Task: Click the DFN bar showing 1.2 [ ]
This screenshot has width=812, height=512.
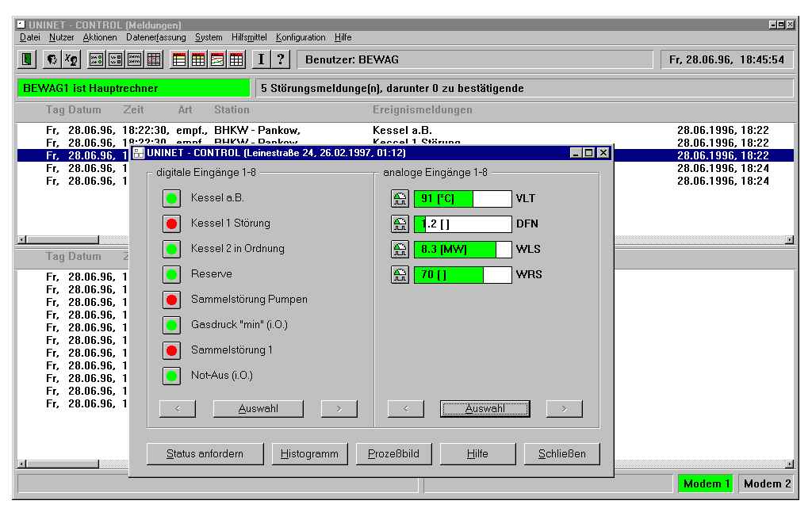Action: [463, 224]
